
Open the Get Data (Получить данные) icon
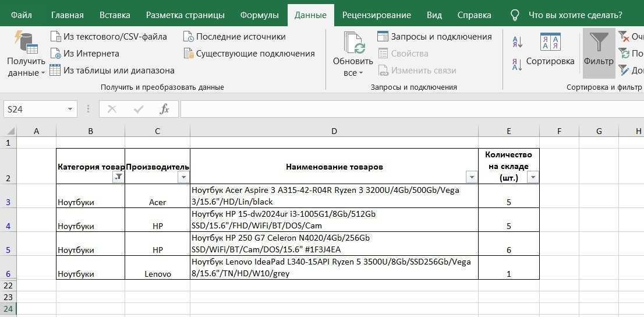[26, 43]
